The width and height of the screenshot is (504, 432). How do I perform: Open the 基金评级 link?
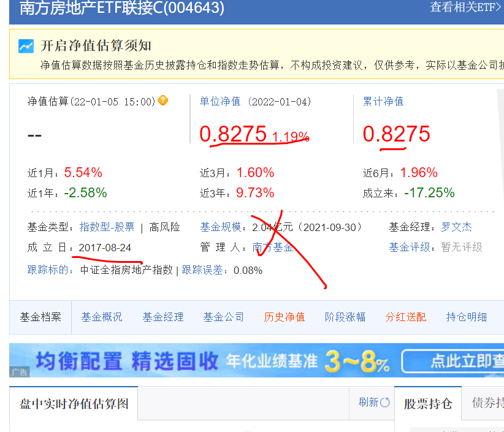click(x=410, y=248)
